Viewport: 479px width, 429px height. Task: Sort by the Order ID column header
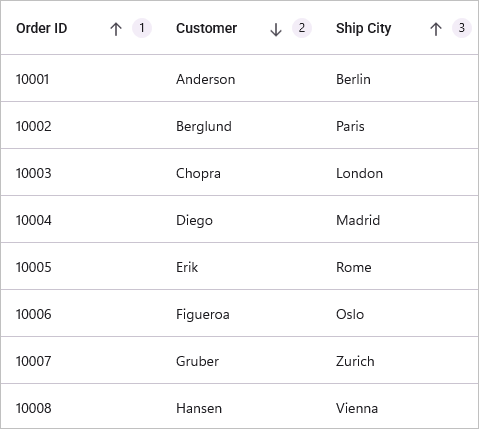coord(81,28)
